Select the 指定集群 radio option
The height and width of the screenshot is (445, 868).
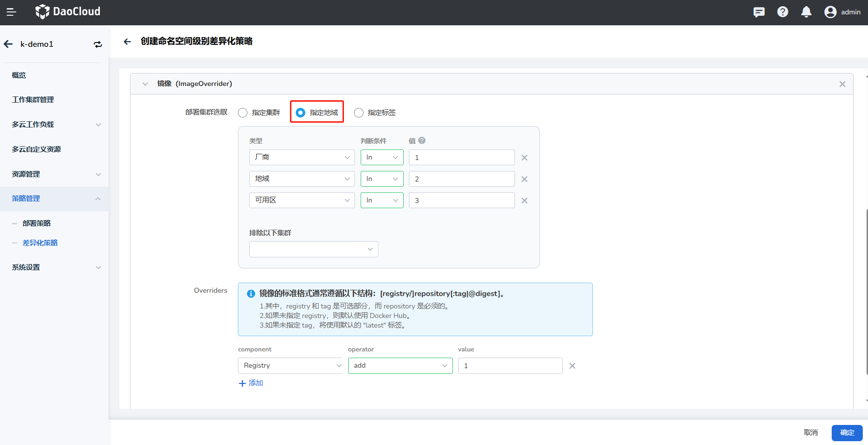(x=243, y=113)
